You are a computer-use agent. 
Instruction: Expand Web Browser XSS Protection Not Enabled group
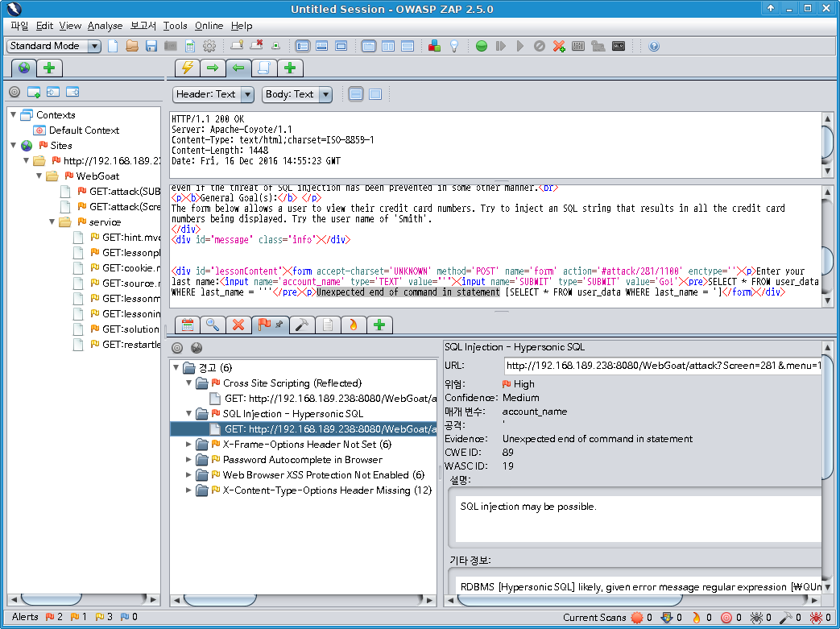[x=188, y=474]
